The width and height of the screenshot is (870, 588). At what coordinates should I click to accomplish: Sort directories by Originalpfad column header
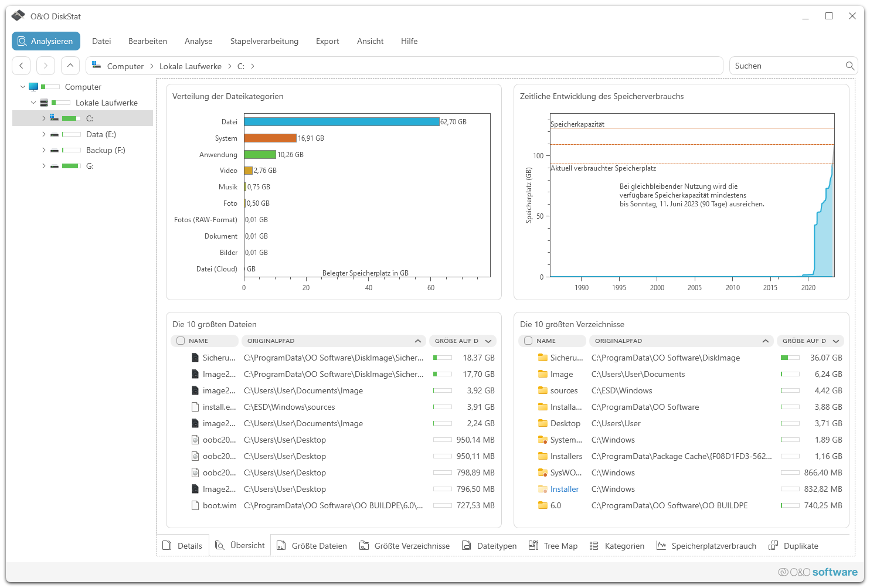(x=682, y=341)
